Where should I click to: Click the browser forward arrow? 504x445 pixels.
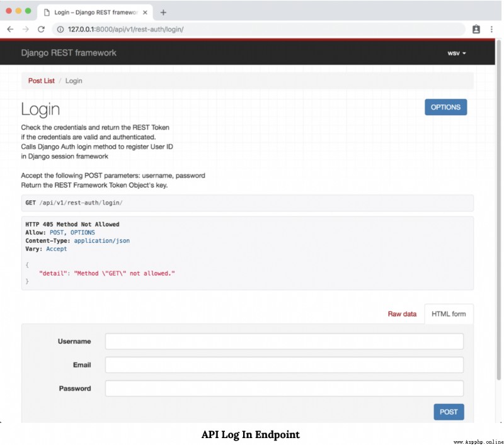pyautogui.click(x=26, y=29)
